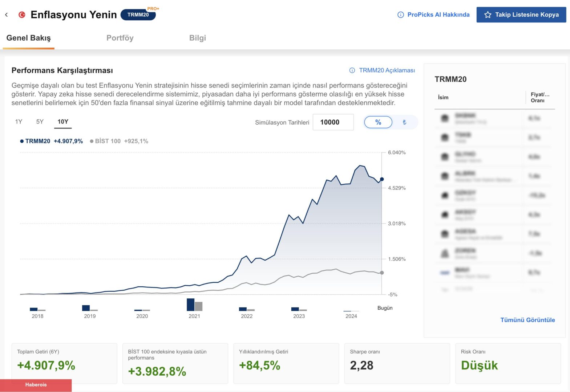Click the Fiyat/... Oranı column header
Viewport: 570px width, 392px height.
540,97
